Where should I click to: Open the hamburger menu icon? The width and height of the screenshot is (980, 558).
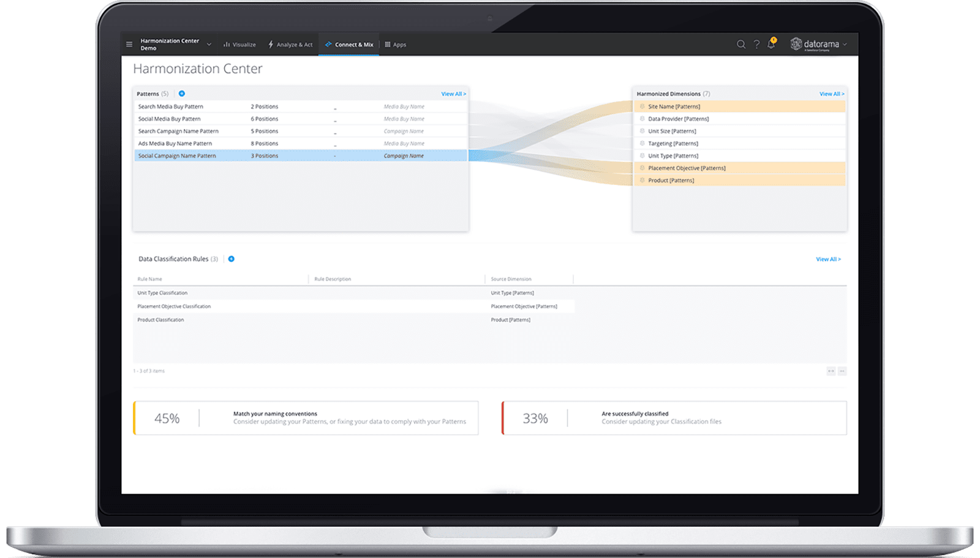click(129, 44)
